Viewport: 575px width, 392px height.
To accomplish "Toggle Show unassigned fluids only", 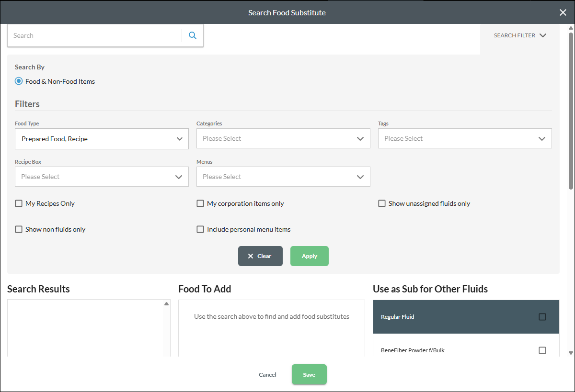I will coord(382,203).
